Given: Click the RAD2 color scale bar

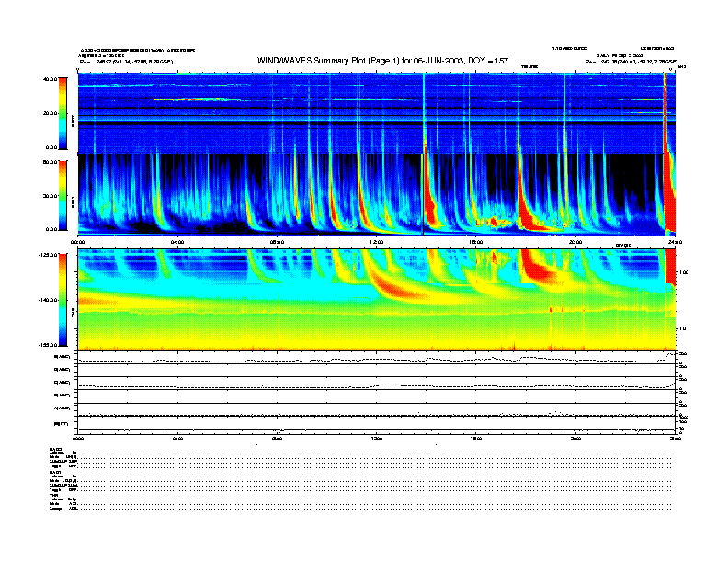Looking at the screenshot, I should (x=63, y=114).
